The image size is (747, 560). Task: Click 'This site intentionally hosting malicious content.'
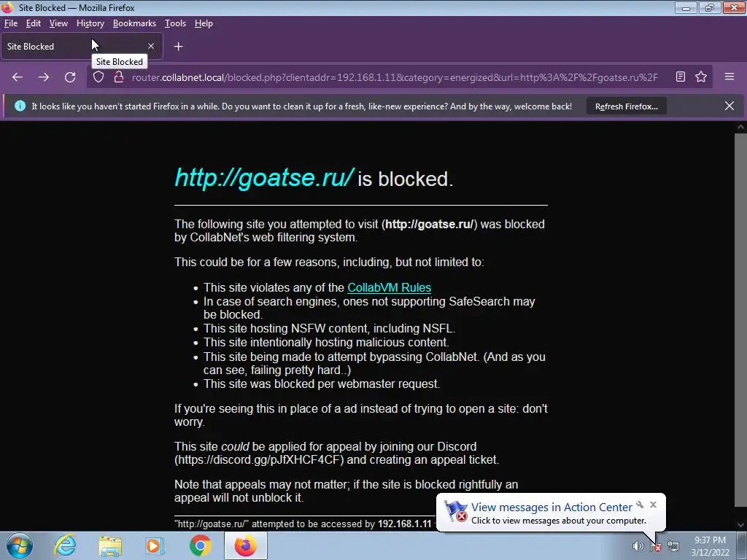(326, 343)
